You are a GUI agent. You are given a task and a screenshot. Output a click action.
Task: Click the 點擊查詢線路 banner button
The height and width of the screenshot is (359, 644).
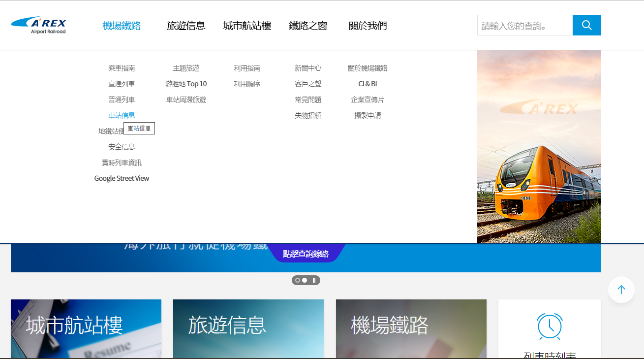pyautogui.click(x=306, y=254)
